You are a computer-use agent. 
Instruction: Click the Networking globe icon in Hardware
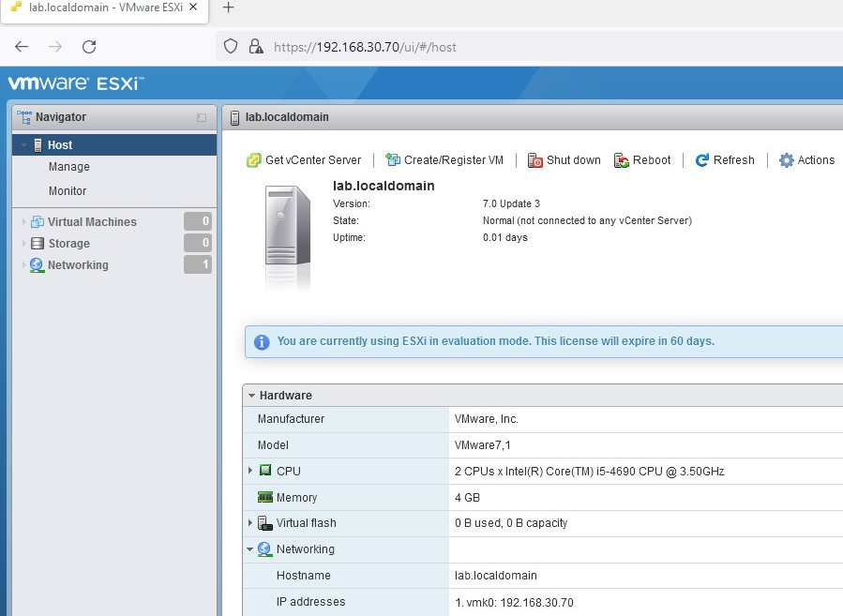264,549
